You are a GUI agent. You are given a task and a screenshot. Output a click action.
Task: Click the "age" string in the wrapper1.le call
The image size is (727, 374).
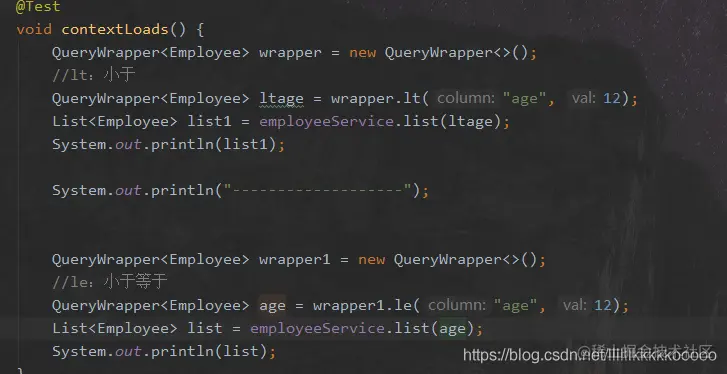pos(515,305)
